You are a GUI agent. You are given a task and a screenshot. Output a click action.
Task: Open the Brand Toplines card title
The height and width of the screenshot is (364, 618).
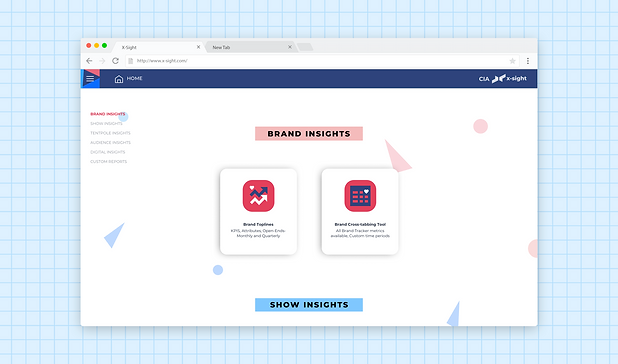258,224
